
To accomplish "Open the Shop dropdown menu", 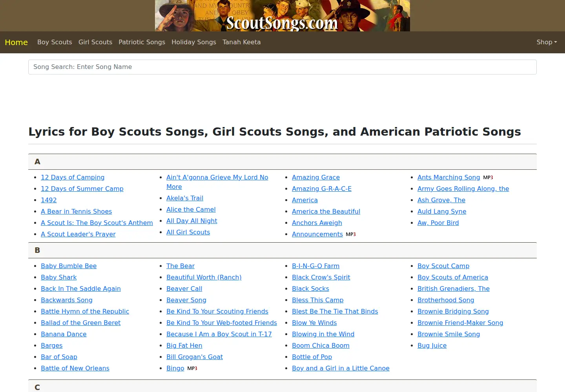I will (x=547, y=42).
